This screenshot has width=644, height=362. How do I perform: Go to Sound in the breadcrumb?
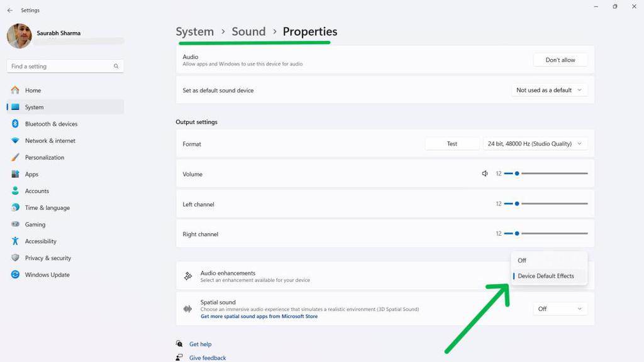248,31
